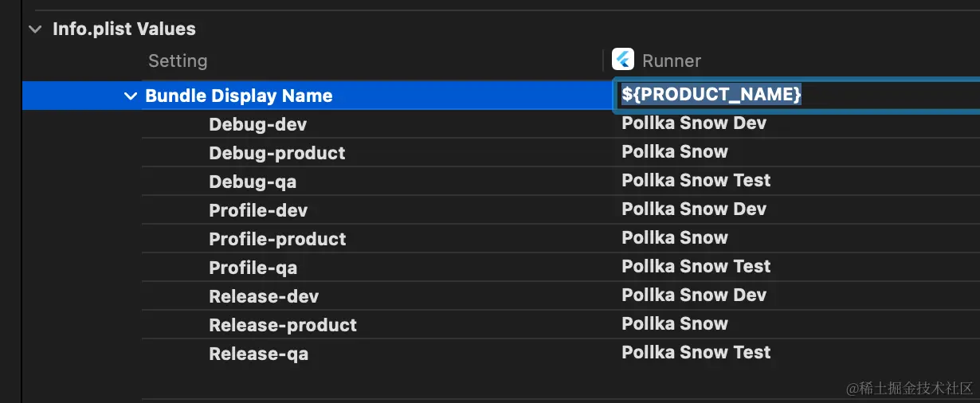Image resolution: width=980 pixels, height=403 pixels.
Task: Select the Bundle Display Name setting
Action: point(238,96)
